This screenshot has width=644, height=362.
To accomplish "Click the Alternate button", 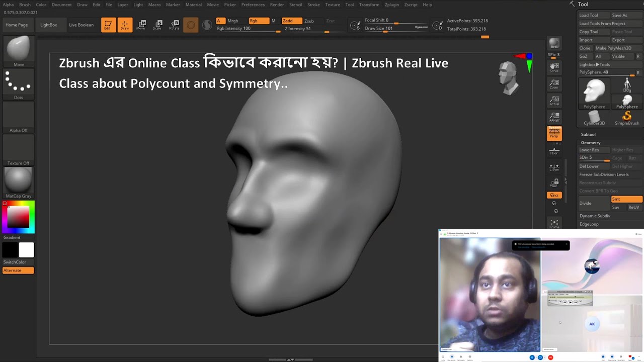I will coord(18,270).
